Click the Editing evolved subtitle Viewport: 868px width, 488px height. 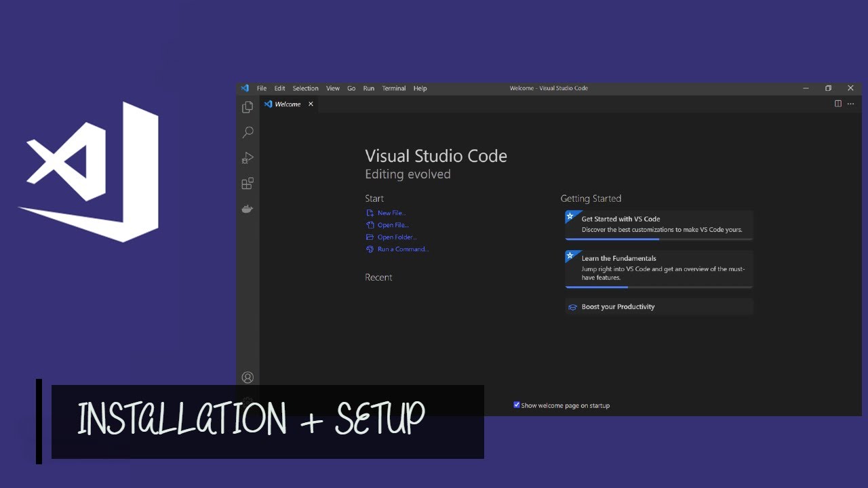click(x=408, y=174)
